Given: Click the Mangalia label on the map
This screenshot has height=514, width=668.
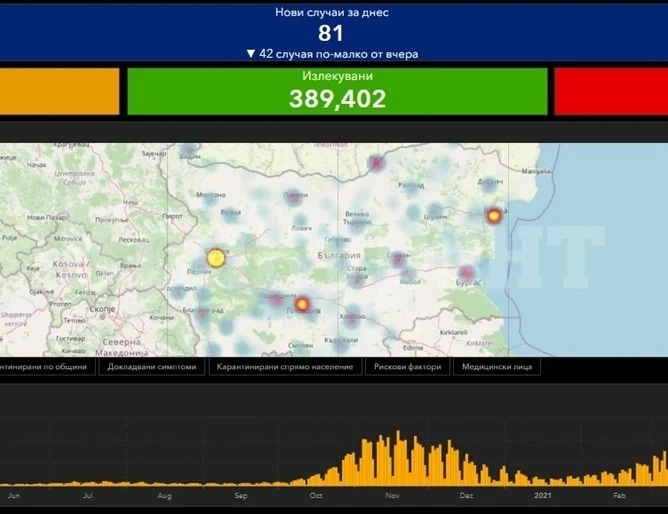Looking at the screenshot, I should click(536, 171).
